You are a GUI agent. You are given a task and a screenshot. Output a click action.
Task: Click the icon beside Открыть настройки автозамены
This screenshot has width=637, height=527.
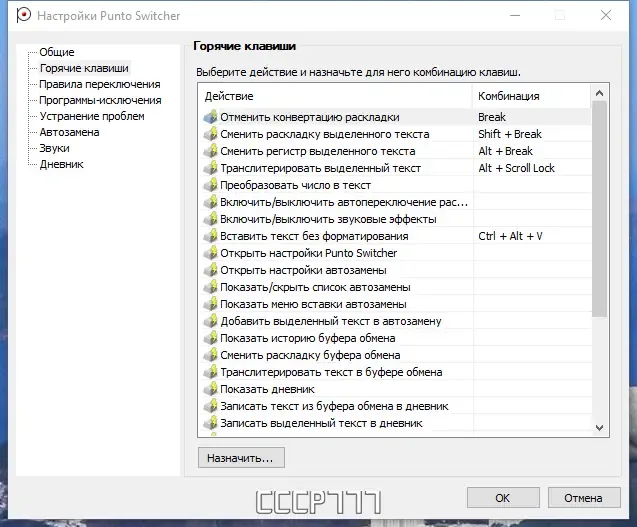tap(210, 270)
